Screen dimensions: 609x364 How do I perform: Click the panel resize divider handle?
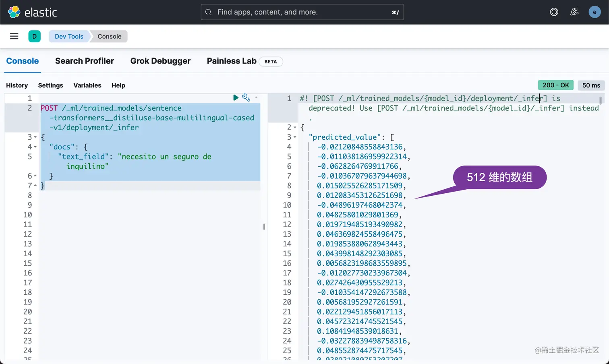(x=264, y=227)
